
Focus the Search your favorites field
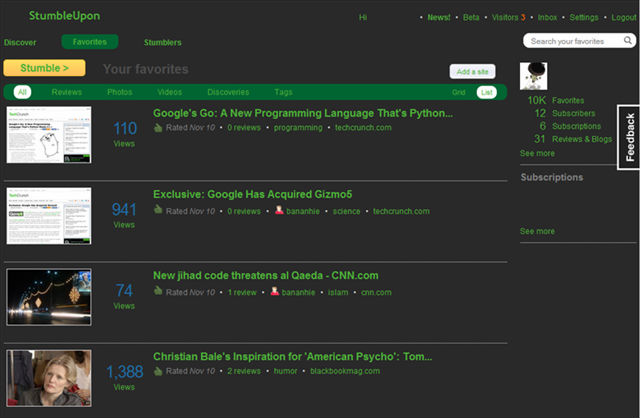click(579, 41)
